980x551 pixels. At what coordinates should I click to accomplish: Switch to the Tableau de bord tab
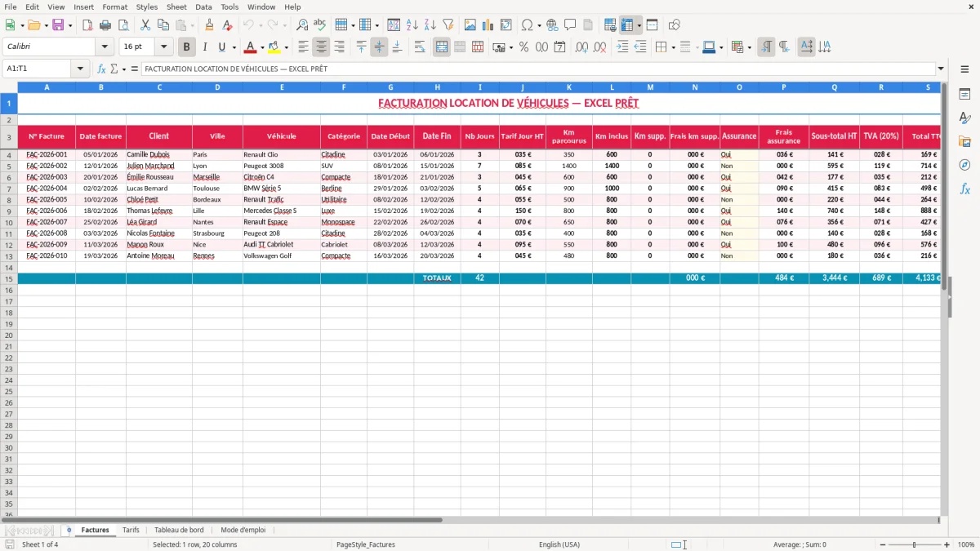click(x=179, y=530)
